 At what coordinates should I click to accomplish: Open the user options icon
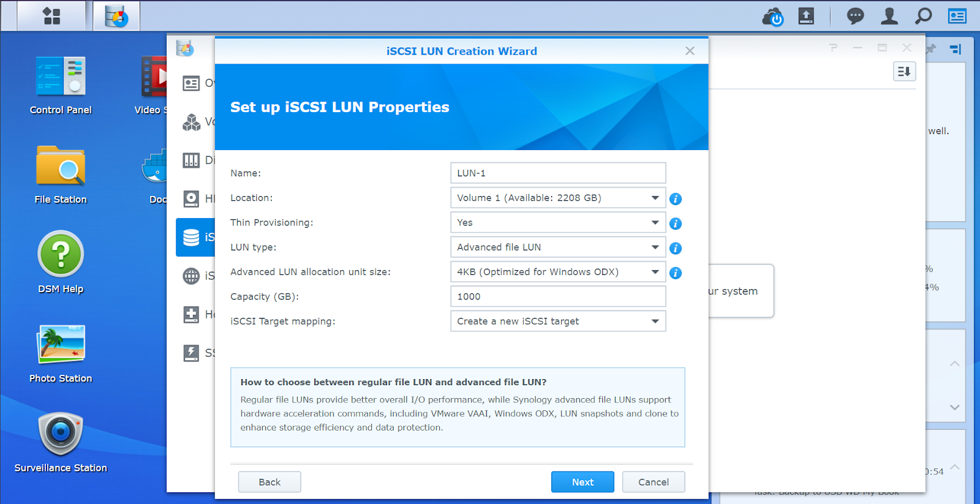tap(889, 16)
